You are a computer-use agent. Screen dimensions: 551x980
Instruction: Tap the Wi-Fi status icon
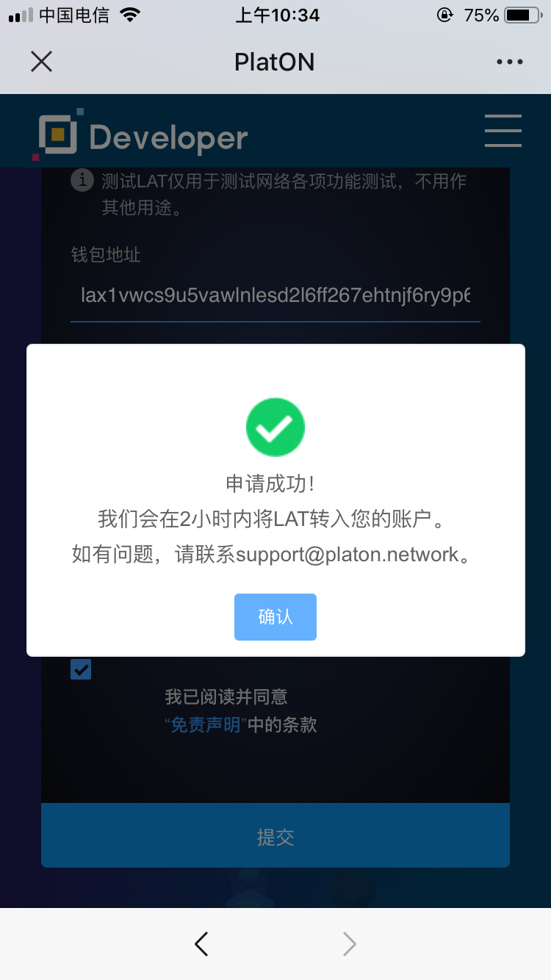130,15
